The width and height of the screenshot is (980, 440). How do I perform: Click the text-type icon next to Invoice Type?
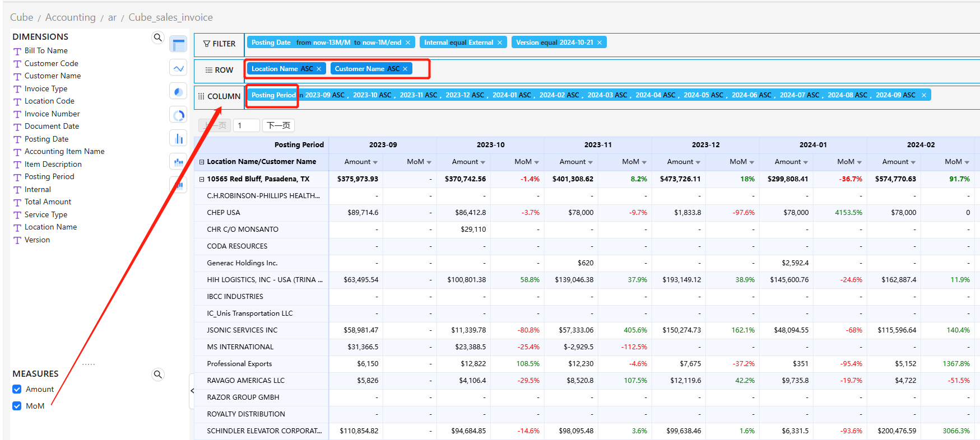click(x=17, y=89)
